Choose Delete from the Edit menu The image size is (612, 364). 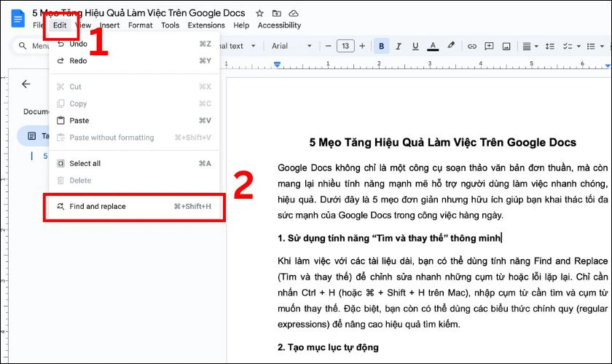(x=134, y=181)
